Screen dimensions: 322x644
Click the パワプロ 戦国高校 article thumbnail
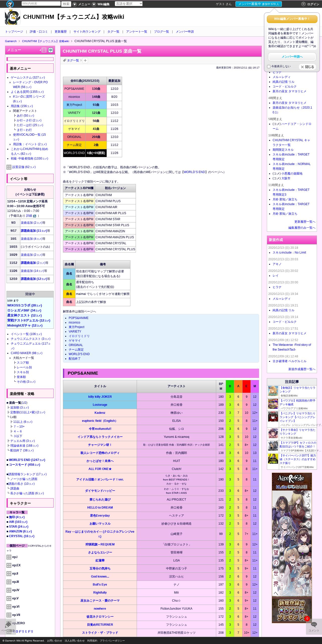point(273,404)
